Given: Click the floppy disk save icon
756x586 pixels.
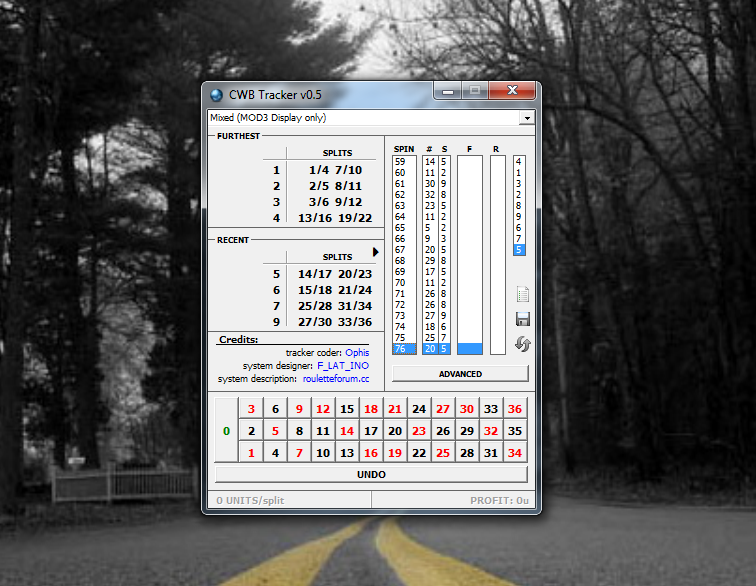Looking at the screenshot, I should pyautogui.click(x=523, y=319).
